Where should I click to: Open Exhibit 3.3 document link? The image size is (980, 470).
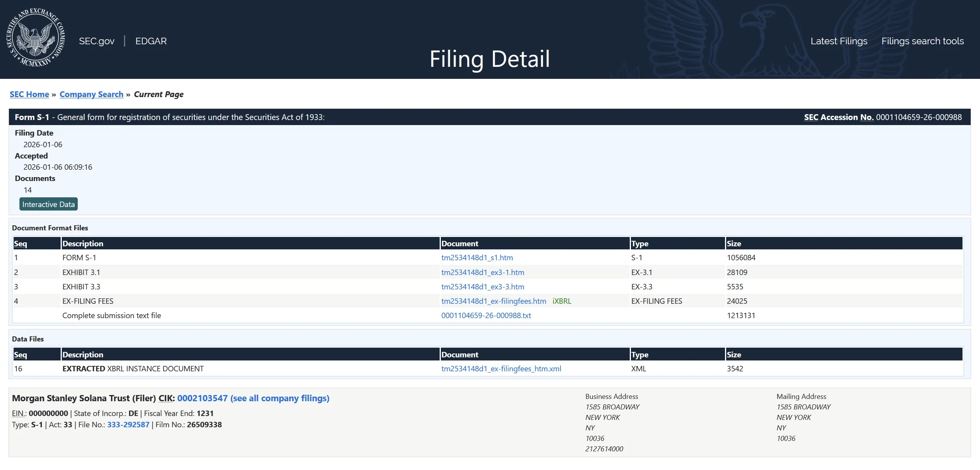click(x=482, y=287)
